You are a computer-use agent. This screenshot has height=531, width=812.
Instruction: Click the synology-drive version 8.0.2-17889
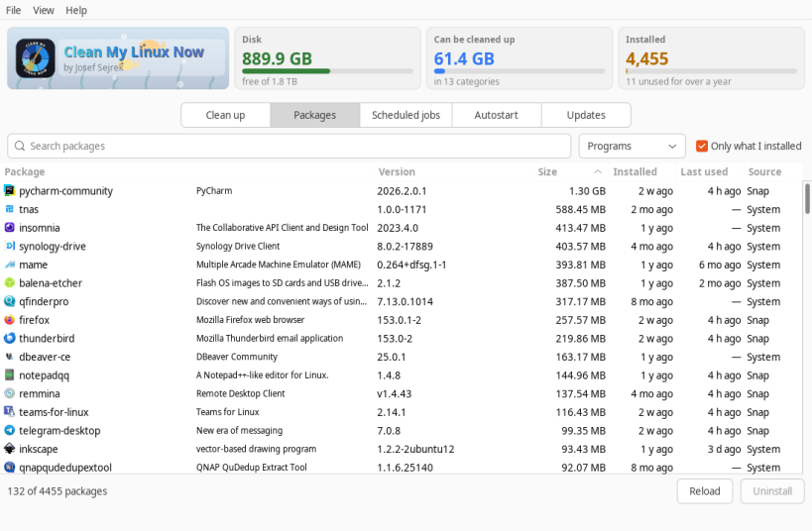(405, 247)
